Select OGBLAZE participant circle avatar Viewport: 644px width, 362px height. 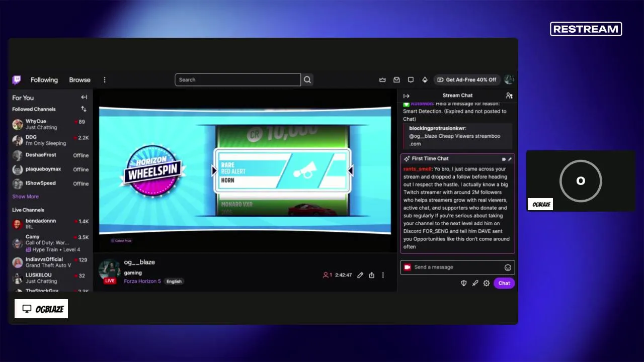581,180
